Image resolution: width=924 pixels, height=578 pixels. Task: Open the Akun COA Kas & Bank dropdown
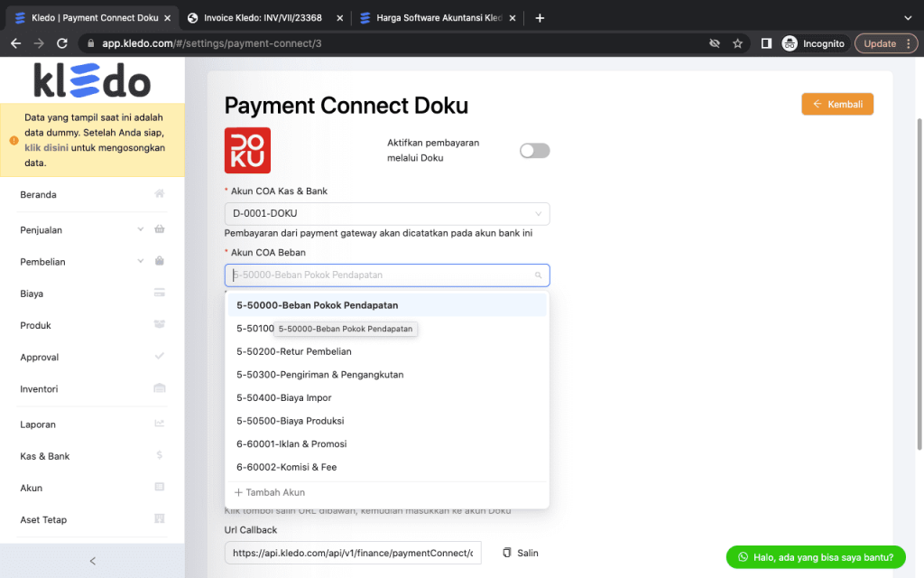[387, 213]
